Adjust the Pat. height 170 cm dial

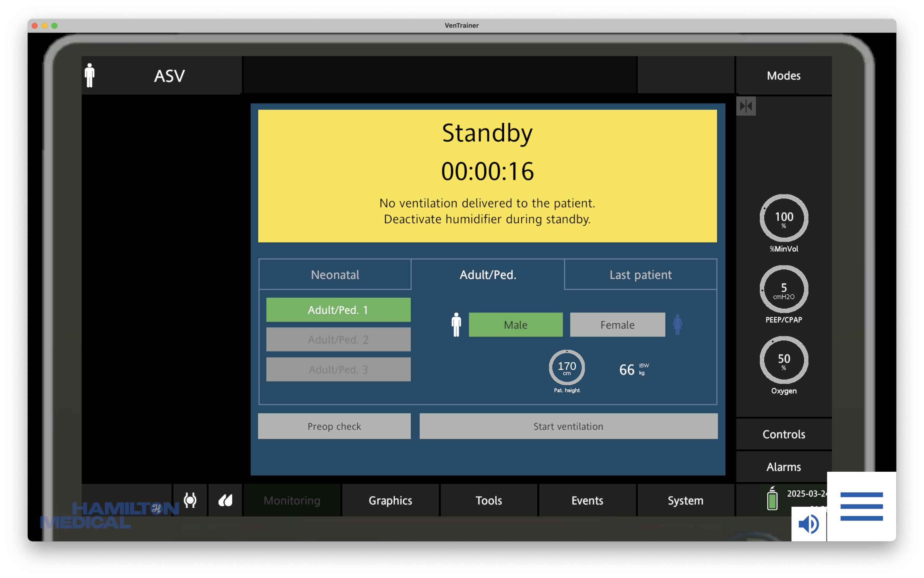pyautogui.click(x=567, y=367)
